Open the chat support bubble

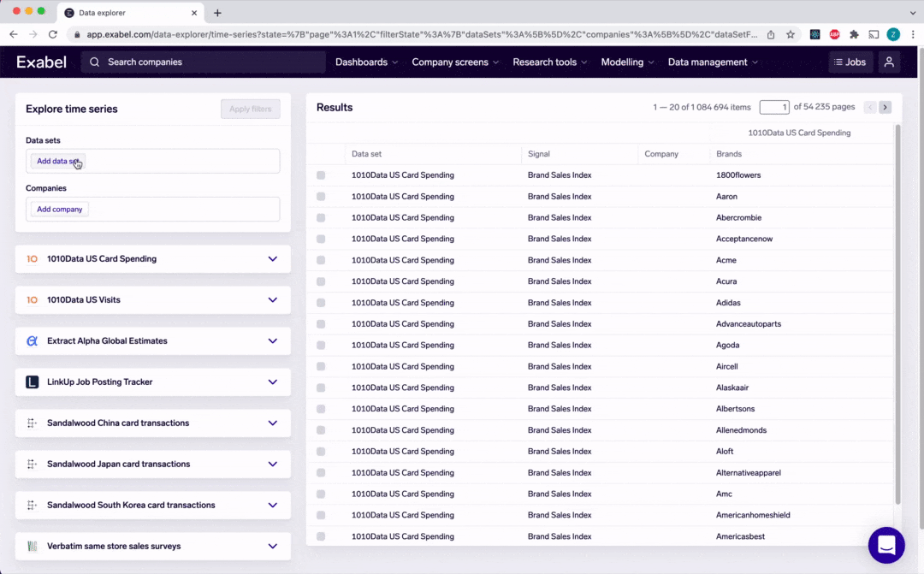point(885,545)
